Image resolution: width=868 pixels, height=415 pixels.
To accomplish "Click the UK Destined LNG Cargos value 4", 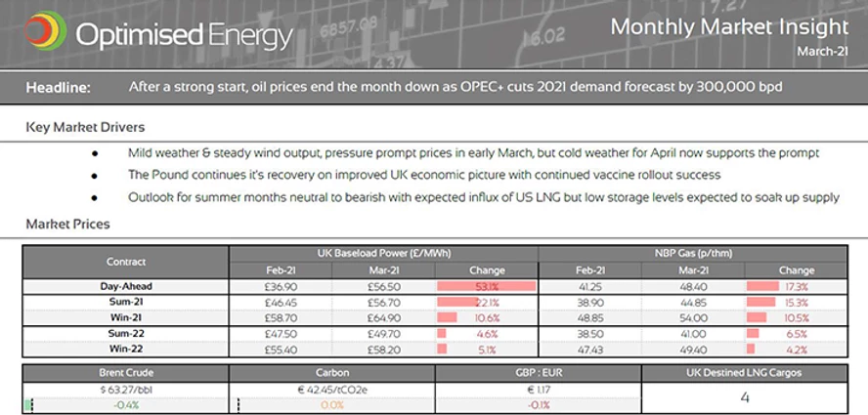I will (744, 397).
